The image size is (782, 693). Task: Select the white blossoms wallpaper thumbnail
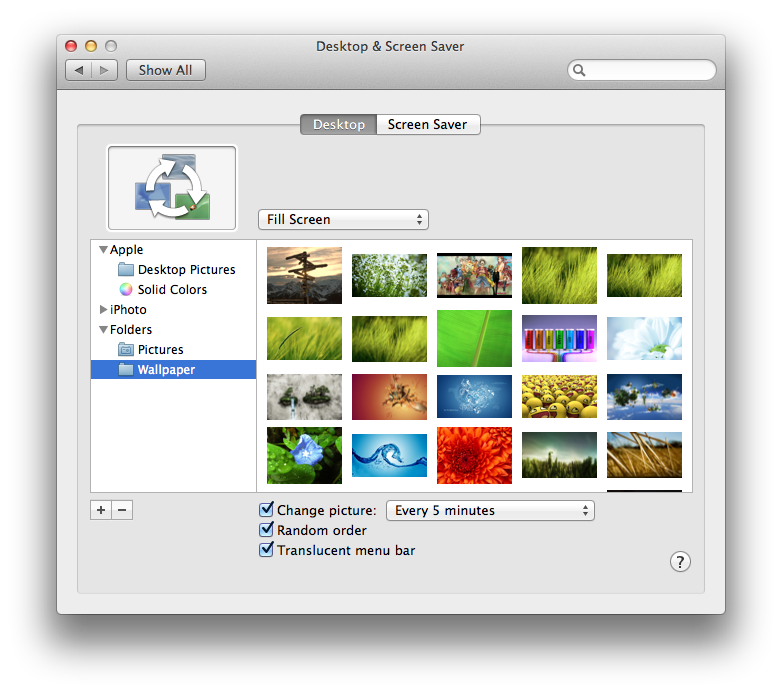(390, 275)
